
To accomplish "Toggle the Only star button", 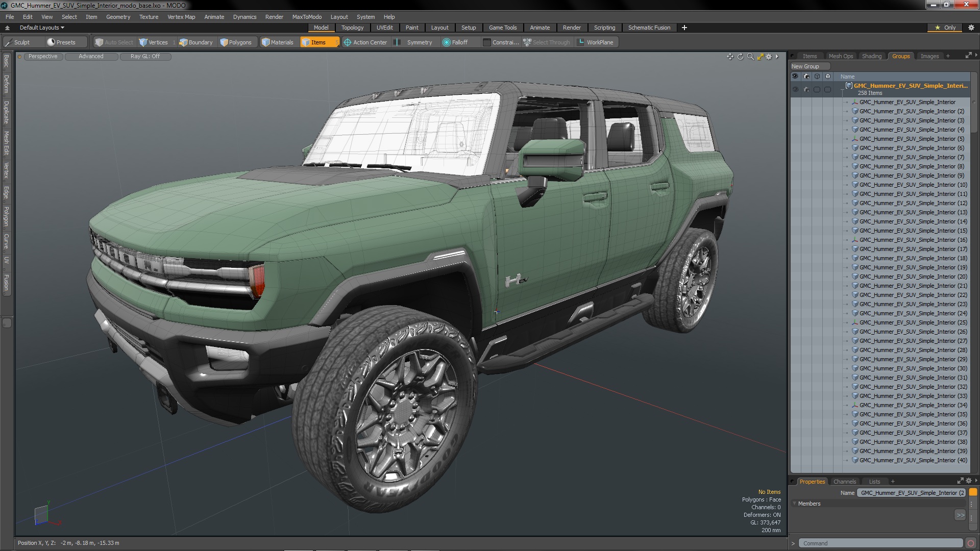I will coord(945,28).
